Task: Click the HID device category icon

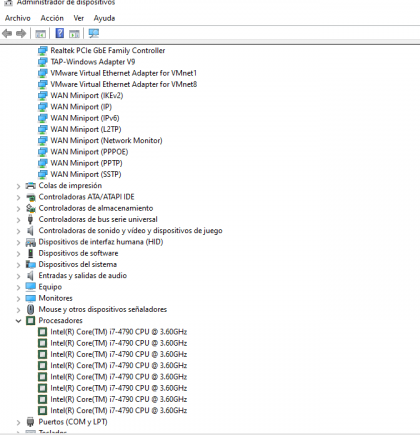Action: (x=31, y=242)
